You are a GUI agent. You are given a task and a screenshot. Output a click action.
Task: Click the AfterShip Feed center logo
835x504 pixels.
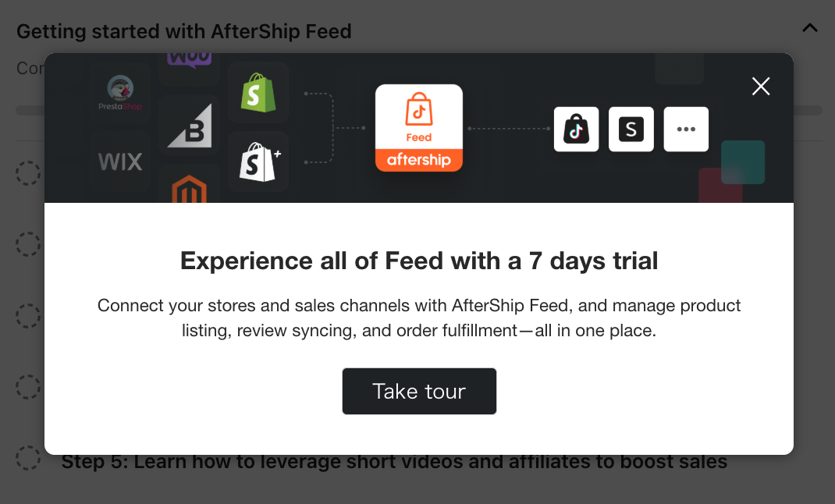pyautogui.click(x=418, y=128)
